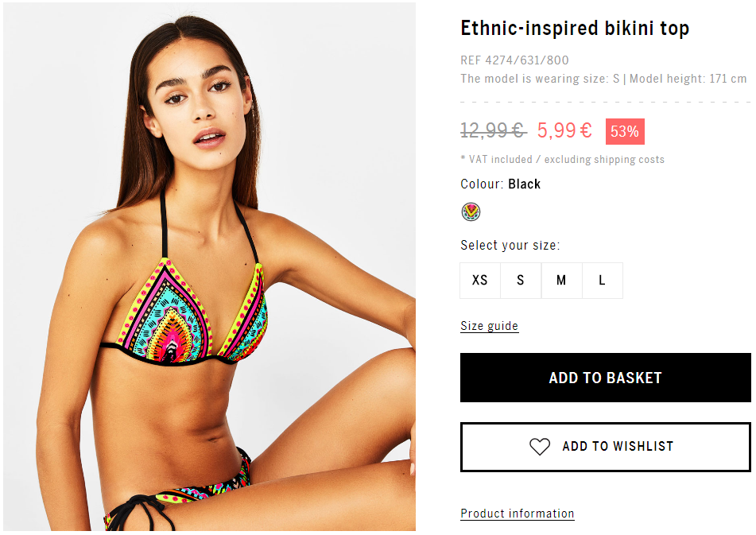This screenshot has height=535, width=756.
Task: Click the VAT included shipping note
Action: [562, 160]
